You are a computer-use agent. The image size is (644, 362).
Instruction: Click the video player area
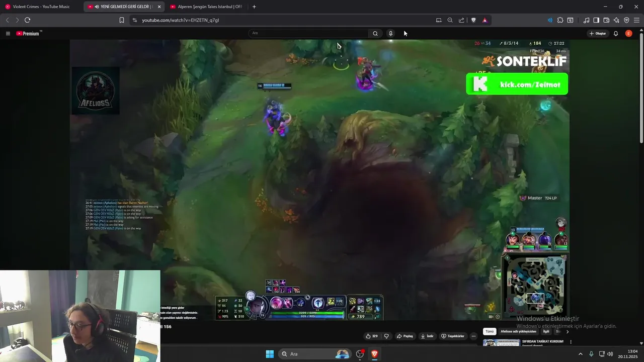[x=319, y=179]
